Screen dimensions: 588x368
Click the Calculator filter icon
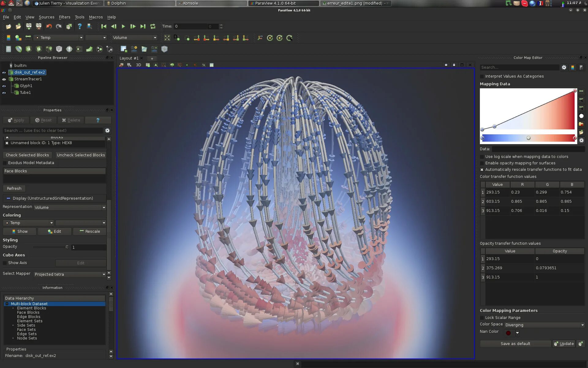9,49
